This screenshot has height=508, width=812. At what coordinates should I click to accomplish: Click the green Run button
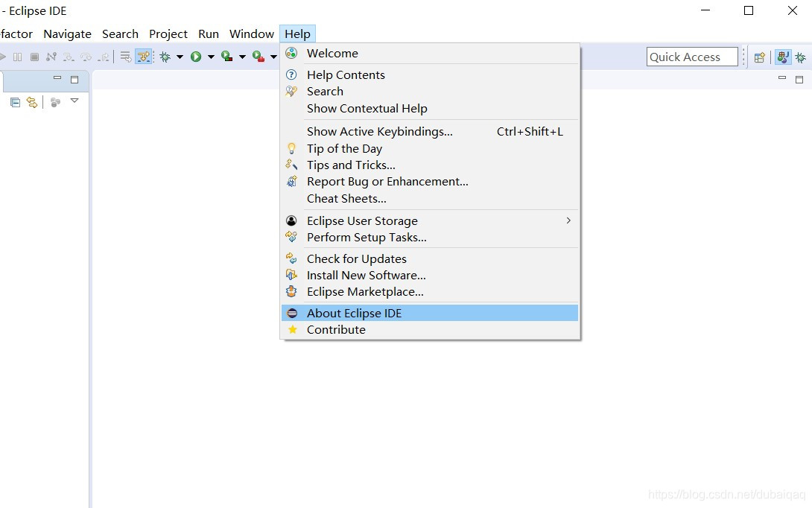point(196,57)
